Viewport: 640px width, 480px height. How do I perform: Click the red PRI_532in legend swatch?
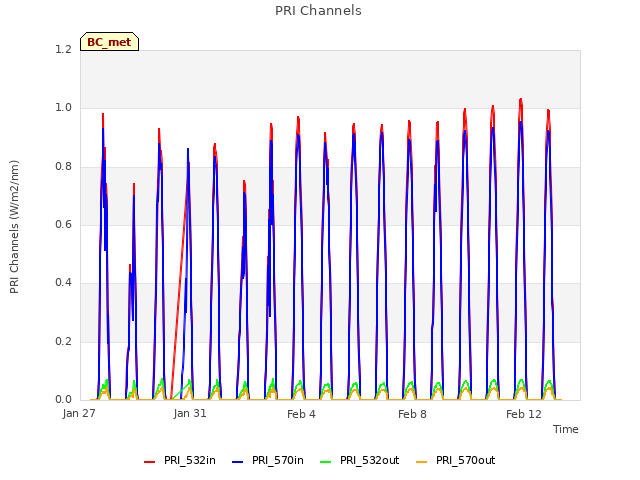tap(150, 462)
